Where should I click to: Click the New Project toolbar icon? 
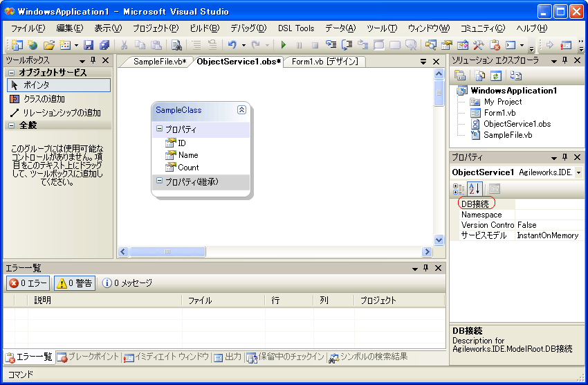17,45
